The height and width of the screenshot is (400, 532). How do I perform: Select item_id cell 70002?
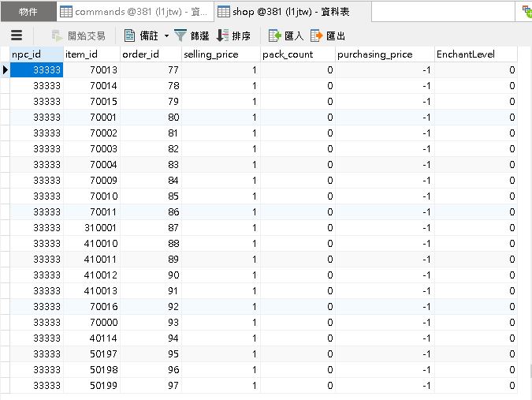(x=91, y=133)
